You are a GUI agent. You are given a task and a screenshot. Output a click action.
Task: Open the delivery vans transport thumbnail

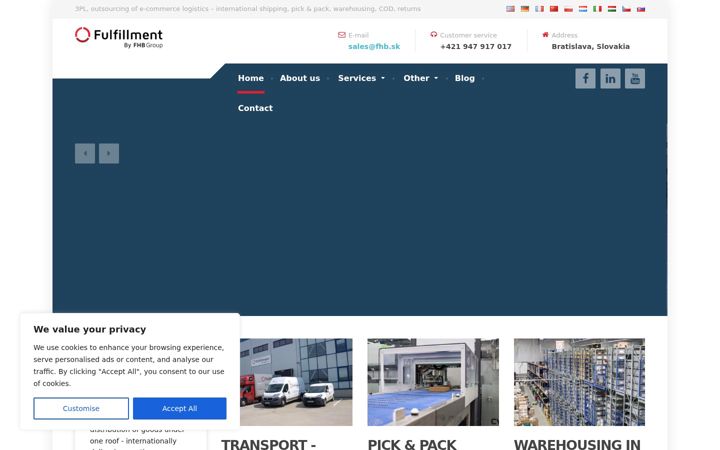[296, 382]
